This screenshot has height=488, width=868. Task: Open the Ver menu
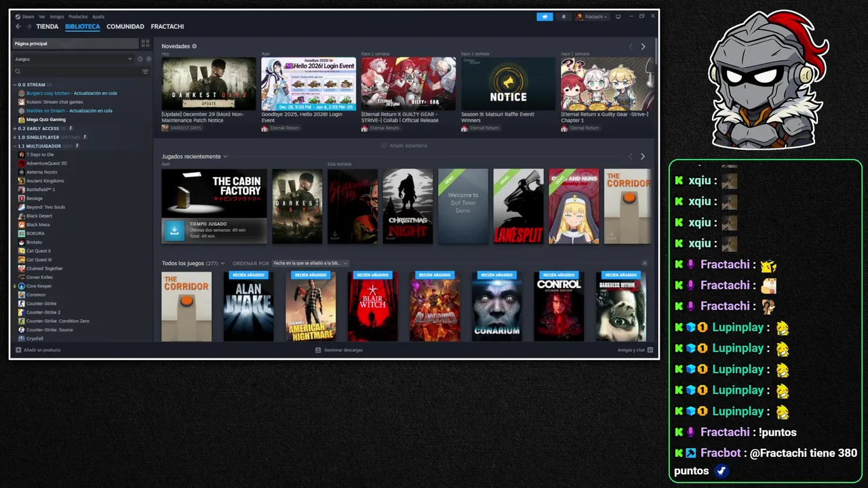click(x=42, y=16)
